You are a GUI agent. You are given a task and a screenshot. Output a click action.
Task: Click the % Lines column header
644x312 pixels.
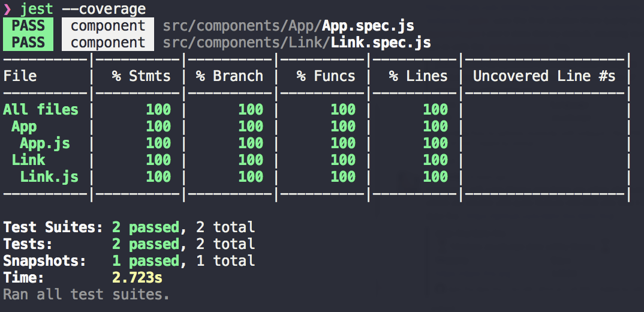pos(419,76)
